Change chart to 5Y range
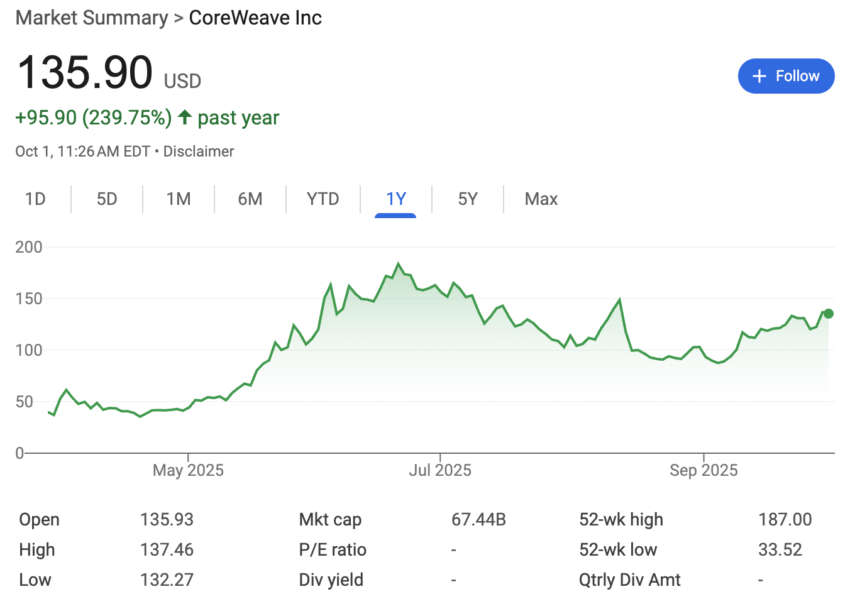Image resolution: width=850 pixels, height=616 pixels. [x=468, y=199]
